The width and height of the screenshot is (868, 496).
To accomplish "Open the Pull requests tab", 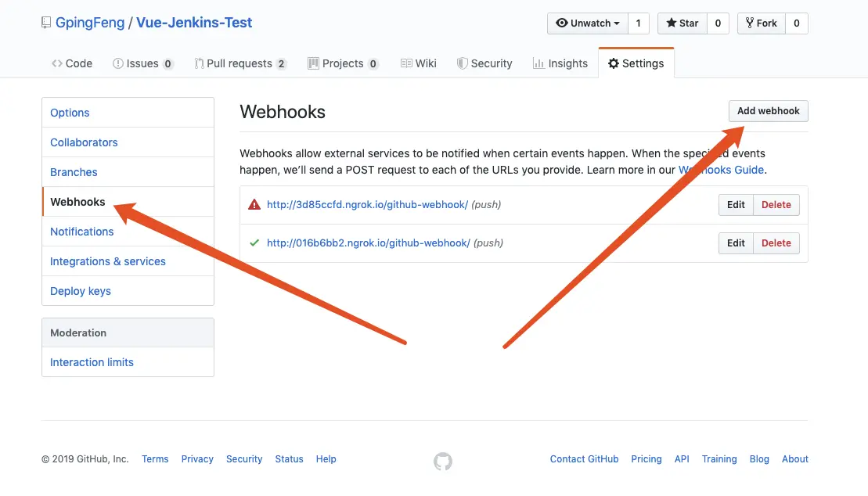I will 240,63.
